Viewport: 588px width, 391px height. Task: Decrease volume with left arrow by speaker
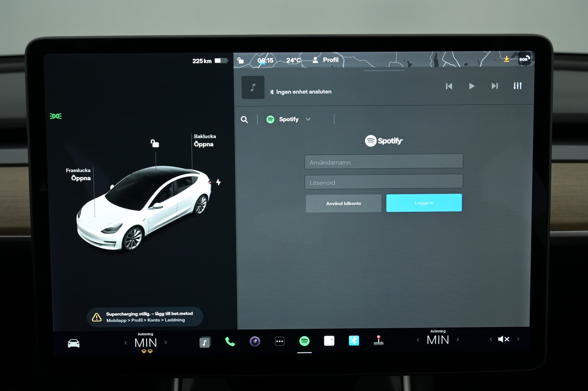(491, 339)
